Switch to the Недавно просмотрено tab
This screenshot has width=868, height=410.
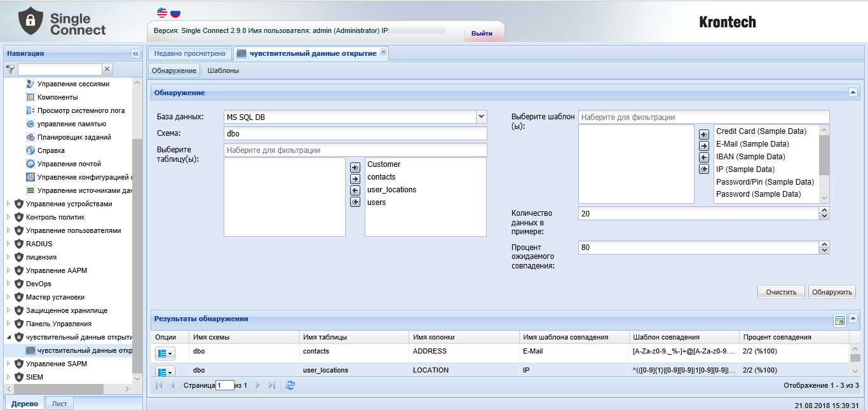[190, 53]
